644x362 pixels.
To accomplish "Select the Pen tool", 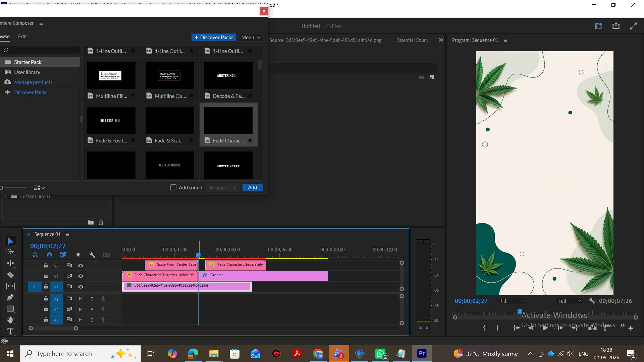I will pos(10,297).
